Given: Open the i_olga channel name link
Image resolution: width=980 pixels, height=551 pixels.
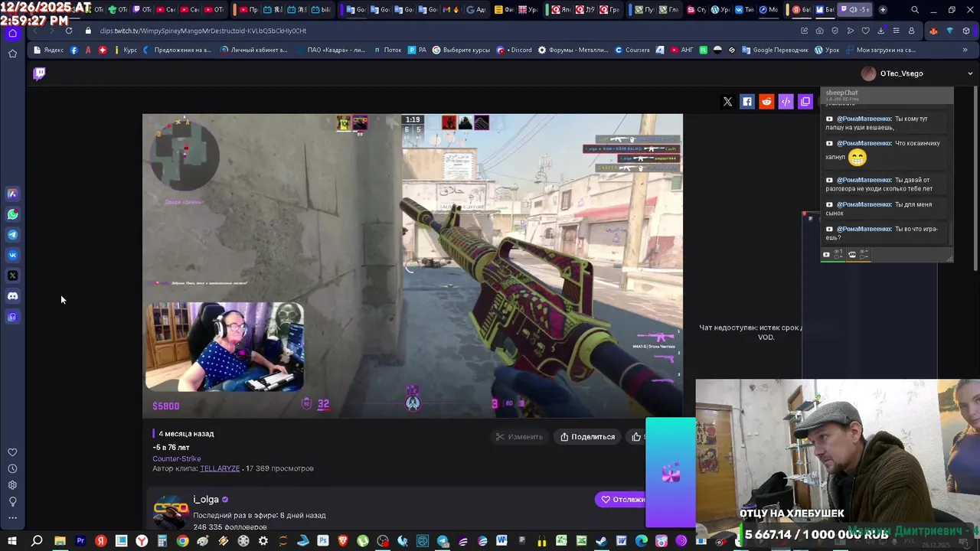Looking at the screenshot, I should click(206, 499).
